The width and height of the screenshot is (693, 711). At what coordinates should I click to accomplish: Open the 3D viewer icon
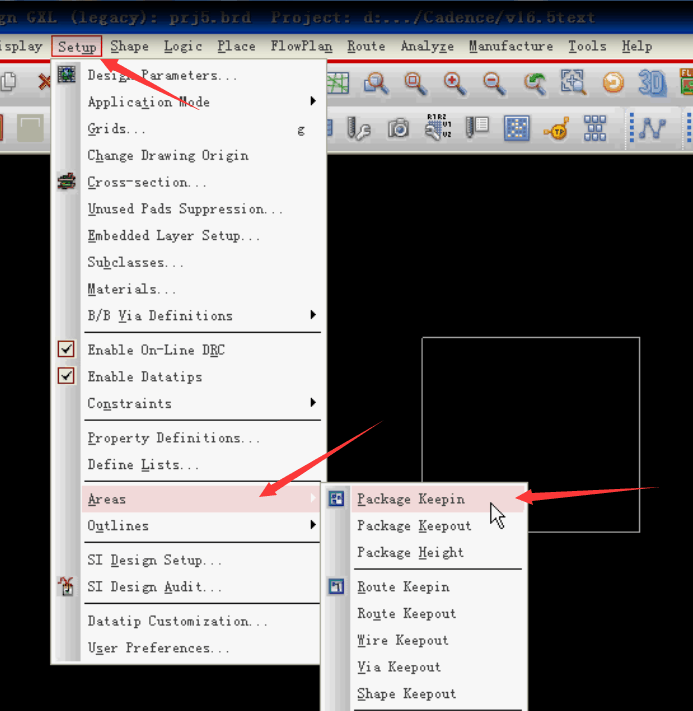[x=652, y=83]
